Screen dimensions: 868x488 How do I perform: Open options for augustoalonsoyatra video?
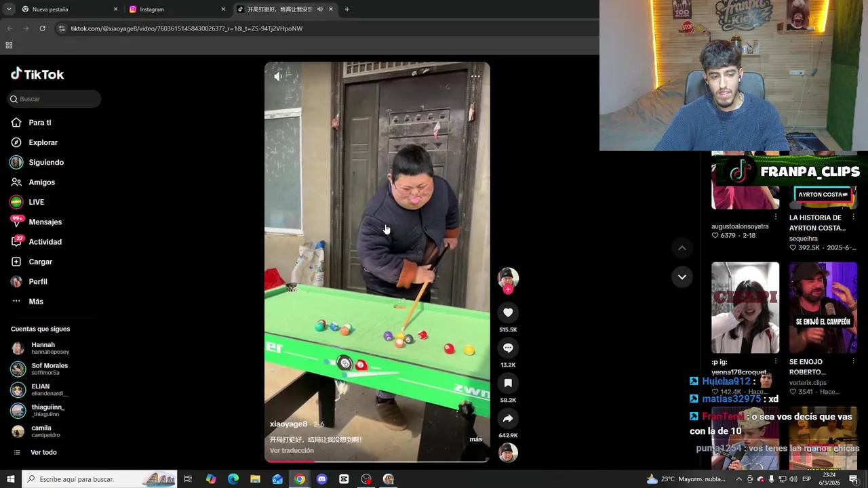pyautogui.click(x=776, y=217)
